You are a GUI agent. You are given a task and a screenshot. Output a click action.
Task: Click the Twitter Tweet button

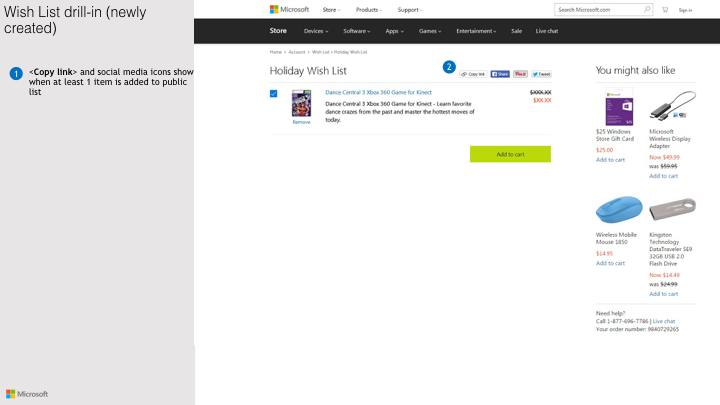(541, 74)
